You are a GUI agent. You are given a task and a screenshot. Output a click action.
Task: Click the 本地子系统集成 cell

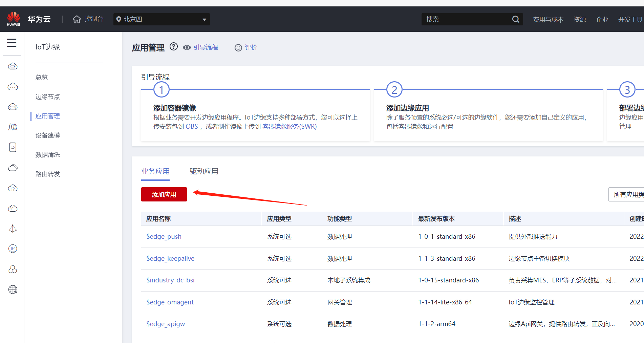coord(349,280)
